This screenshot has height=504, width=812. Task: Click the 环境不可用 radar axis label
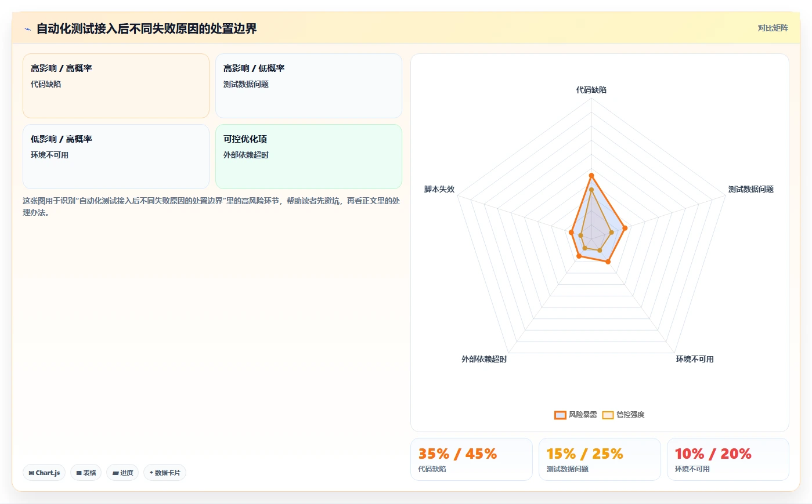[695, 359]
